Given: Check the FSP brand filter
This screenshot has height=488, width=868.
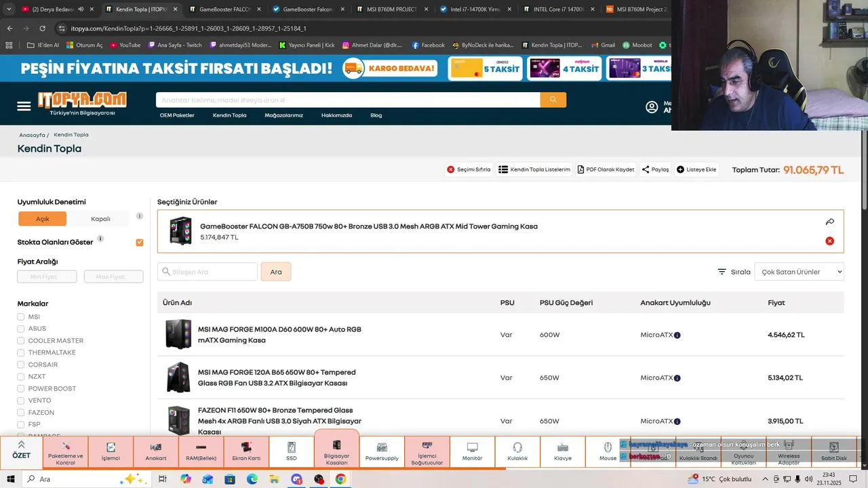Looking at the screenshot, I should pyautogui.click(x=21, y=424).
